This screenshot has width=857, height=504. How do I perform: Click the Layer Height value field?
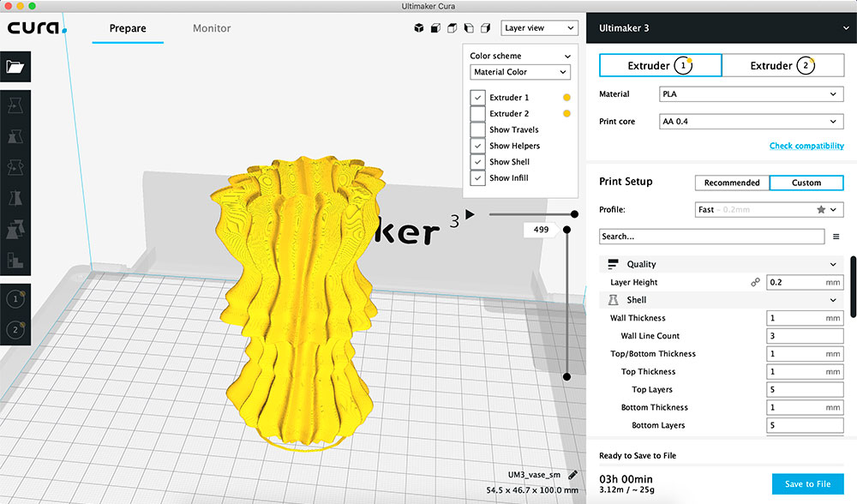805,282
